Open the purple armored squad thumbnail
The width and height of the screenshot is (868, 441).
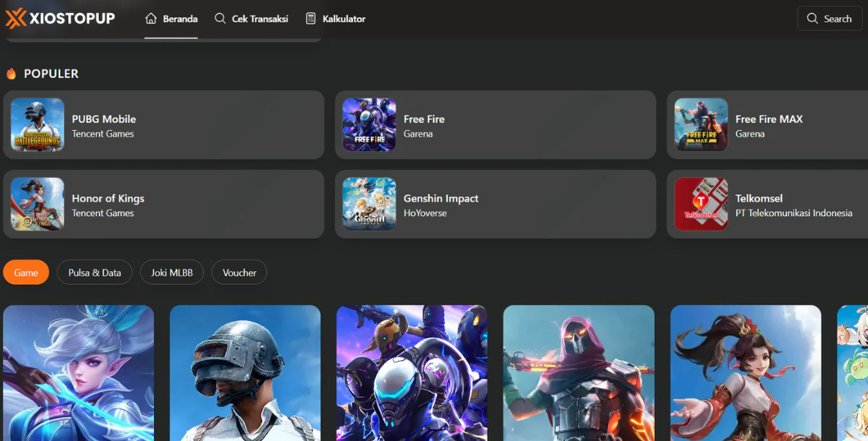[412, 373]
